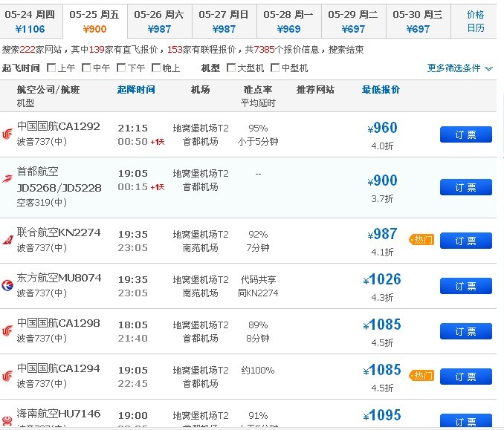Image resolution: width=504 pixels, height=430 pixels.
Task: Select the 05-28 周一 ¥969 date tab
Action: (288, 22)
